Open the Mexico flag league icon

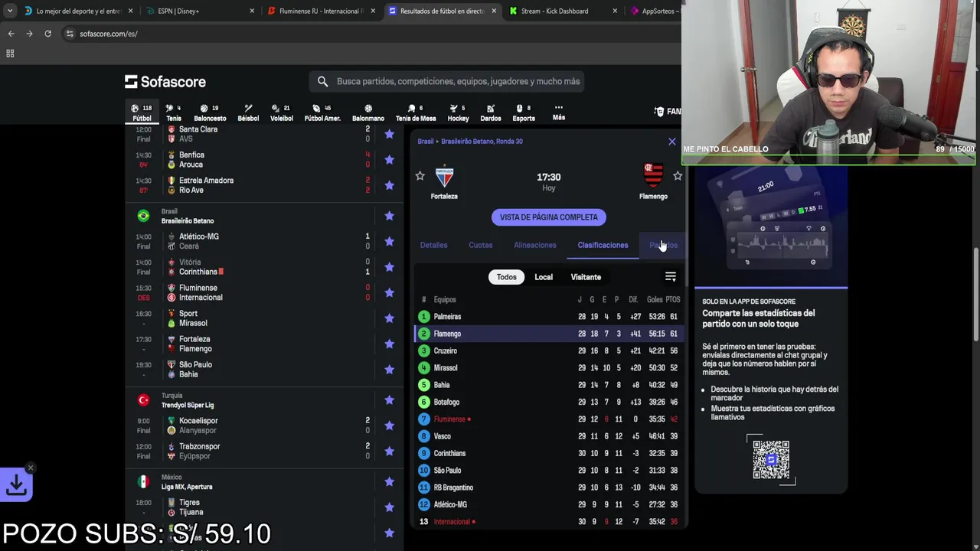pos(143,481)
